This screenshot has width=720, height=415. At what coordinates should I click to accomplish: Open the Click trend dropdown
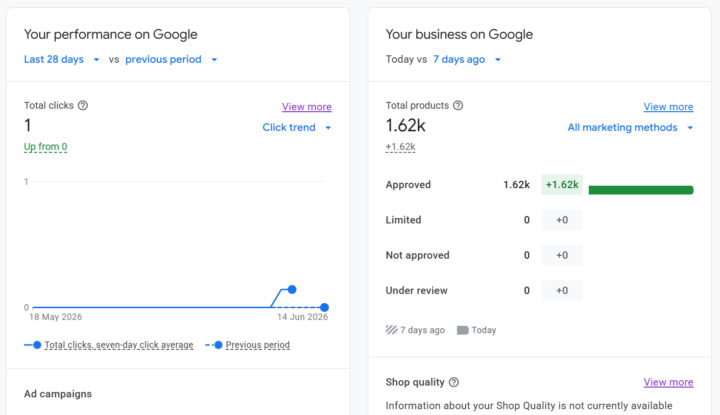(297, 128)
